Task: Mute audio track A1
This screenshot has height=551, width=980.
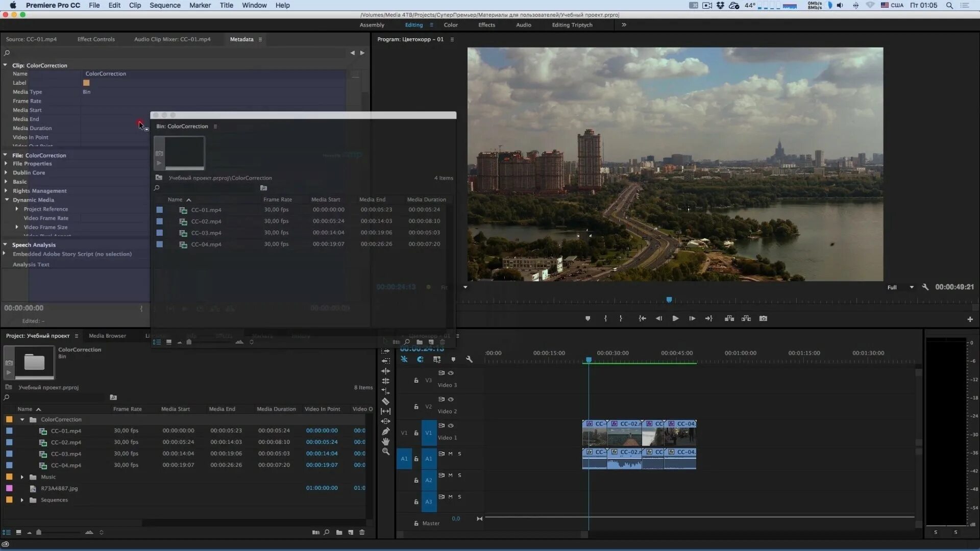Action: 450,454
